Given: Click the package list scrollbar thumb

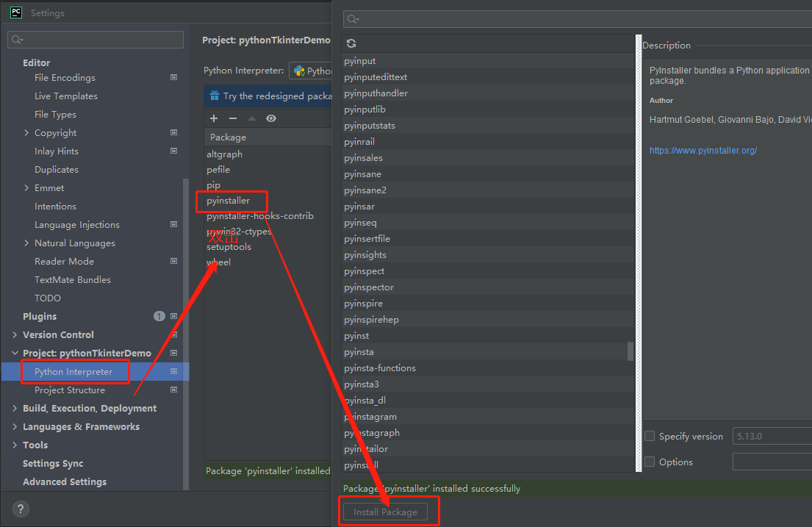Looking at the screenshot, I should pos(630,351).
